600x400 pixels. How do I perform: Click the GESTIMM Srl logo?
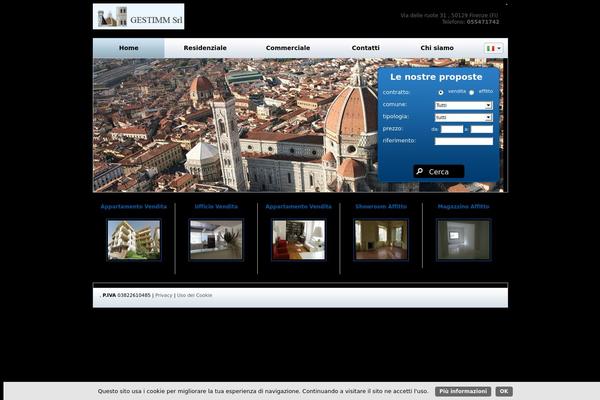[138, 16]
